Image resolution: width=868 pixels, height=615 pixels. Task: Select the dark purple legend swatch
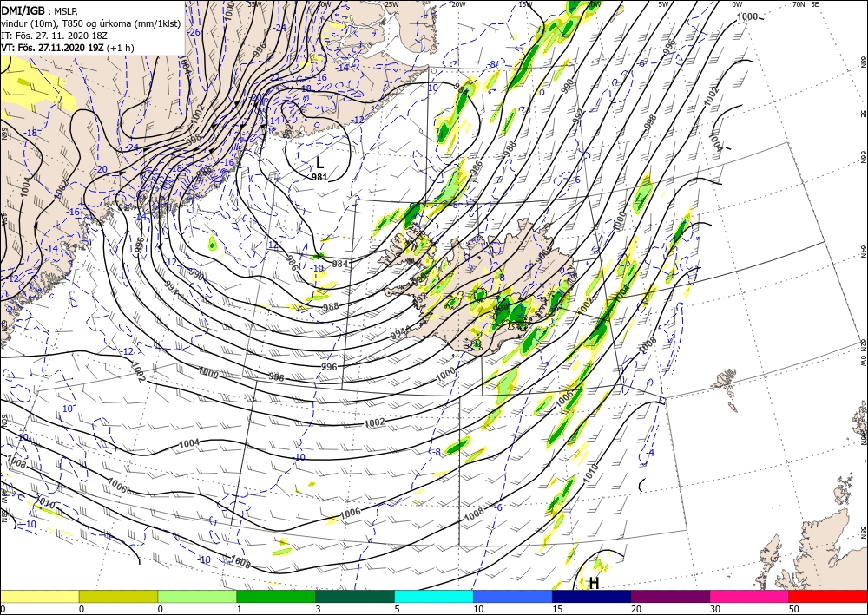pyautogui.click(x=670, y=596)
